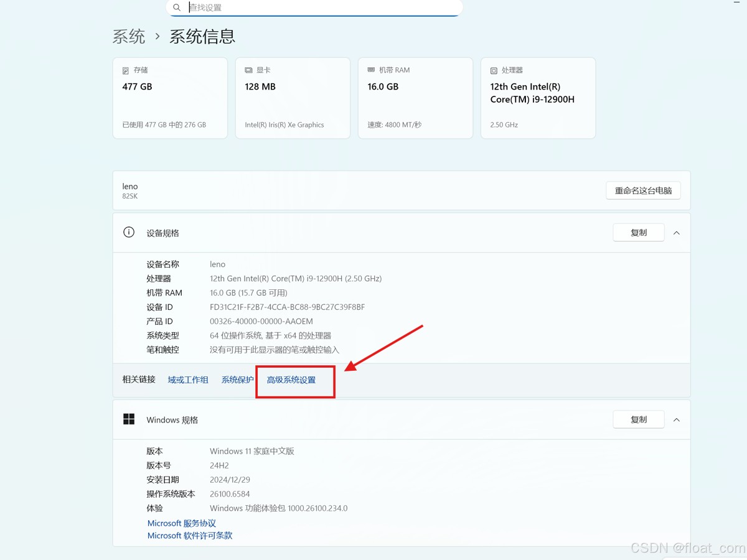Click install date 2024/12/29
This screenshot has width=747, height=560.
coord(230,480)
